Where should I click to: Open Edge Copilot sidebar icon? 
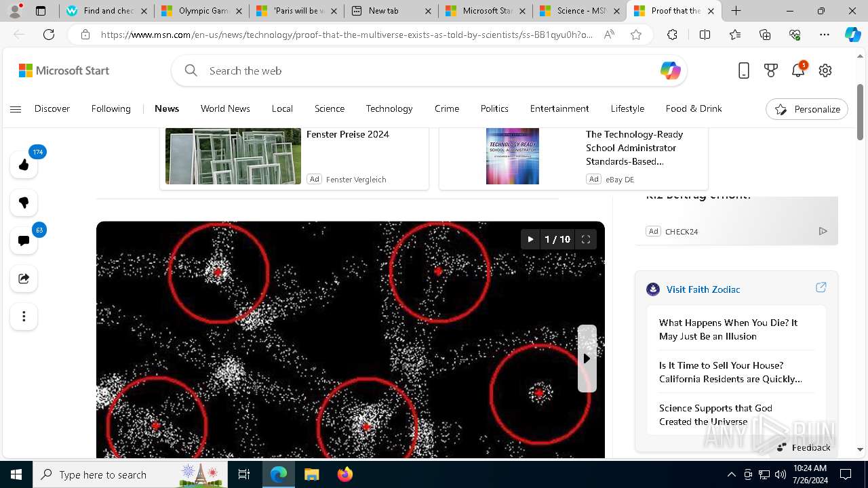coord(853,35)
